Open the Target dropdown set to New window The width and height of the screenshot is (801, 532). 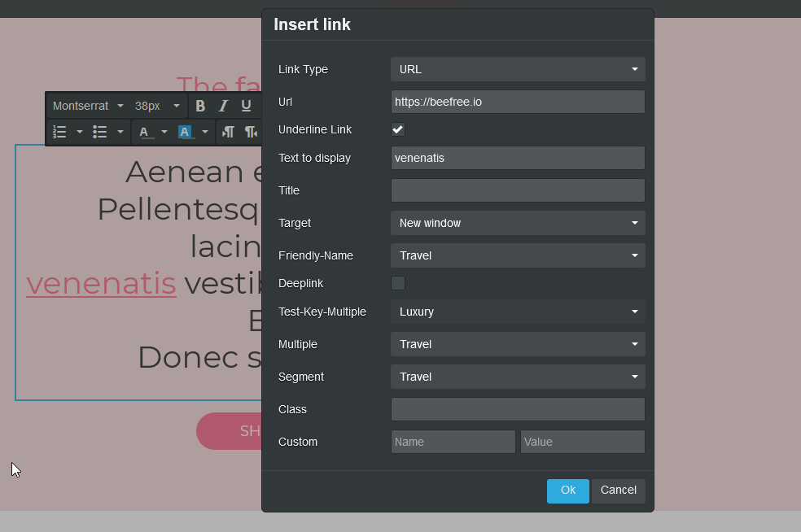tap(518, 223)
